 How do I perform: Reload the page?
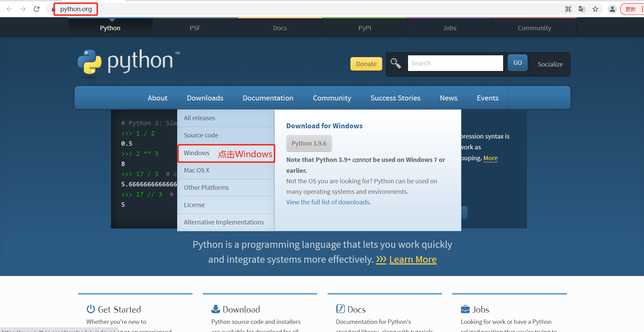36,9
